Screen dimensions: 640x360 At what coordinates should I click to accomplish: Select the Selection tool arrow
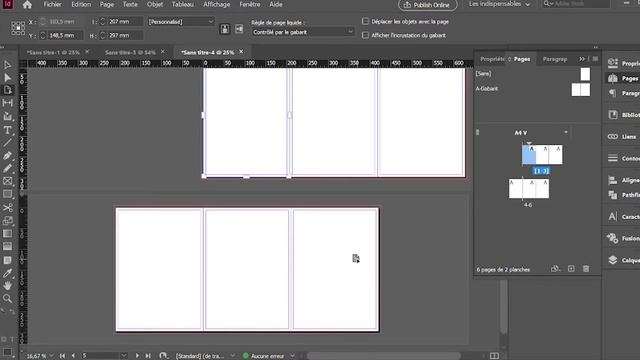(x=7, y=65)
